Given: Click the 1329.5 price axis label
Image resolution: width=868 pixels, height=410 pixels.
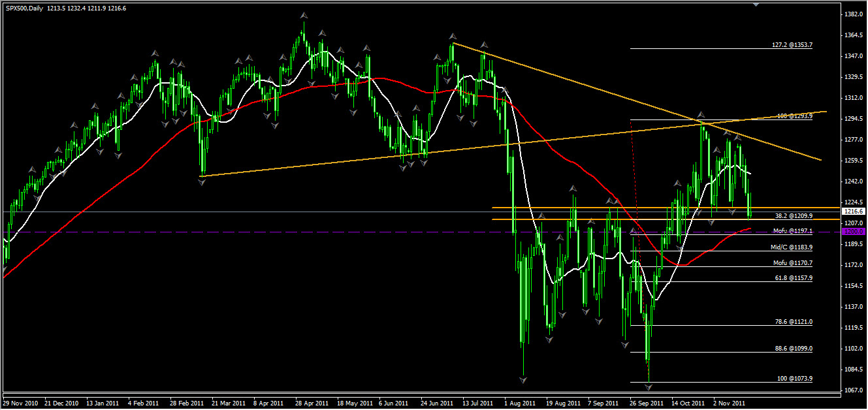Looking at the screenshot, I should pos(854,77).
